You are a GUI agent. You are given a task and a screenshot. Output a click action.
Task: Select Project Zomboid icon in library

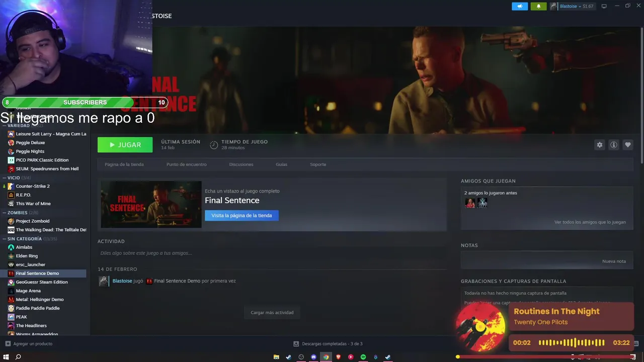click(x=11, y=221)
